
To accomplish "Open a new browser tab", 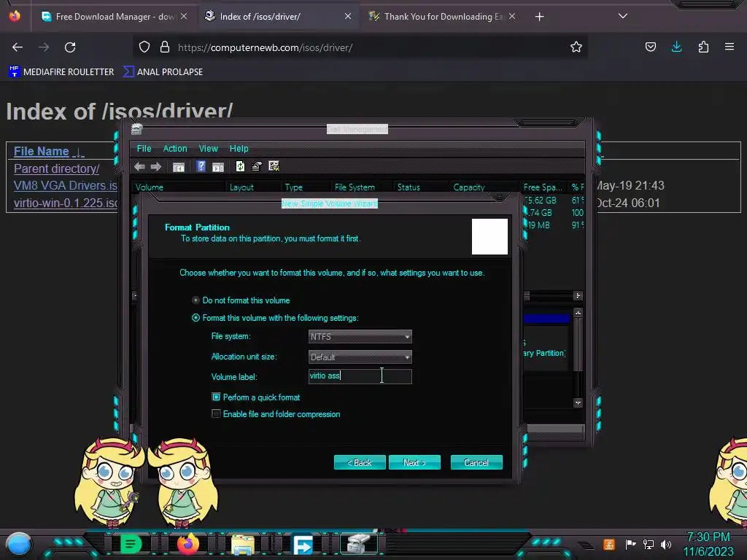I will coord(539,17).
